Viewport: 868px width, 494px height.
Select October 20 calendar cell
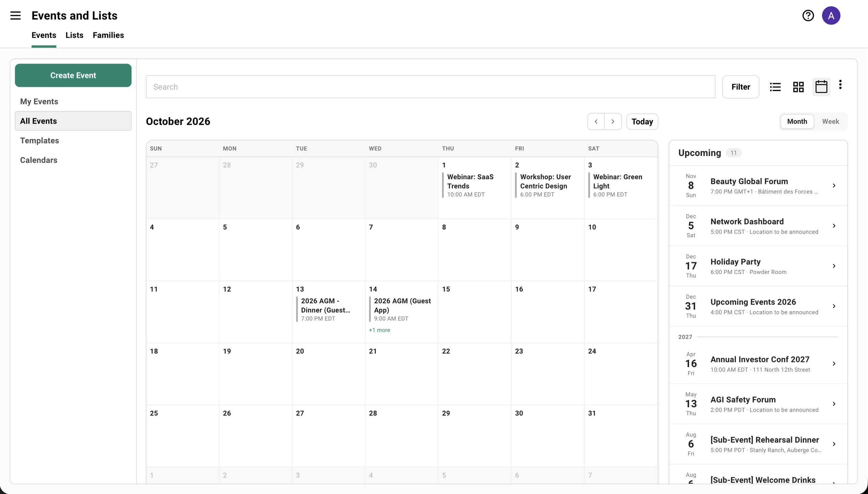tap(328, 374)
